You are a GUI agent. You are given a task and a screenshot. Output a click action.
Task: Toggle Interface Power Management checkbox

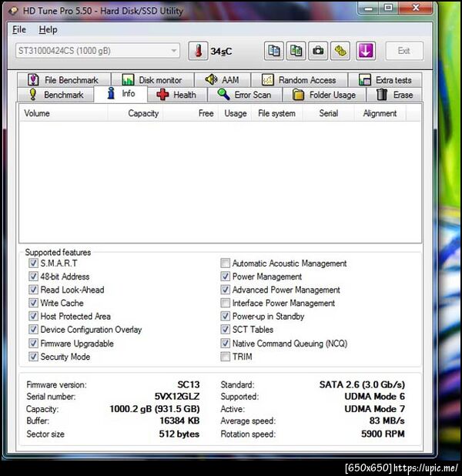(x=226, y=303)
